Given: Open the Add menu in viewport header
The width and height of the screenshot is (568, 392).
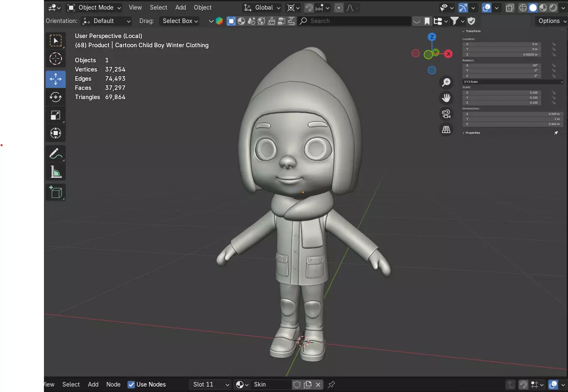Looking at the screenshot, I should (x=180, y=8).
